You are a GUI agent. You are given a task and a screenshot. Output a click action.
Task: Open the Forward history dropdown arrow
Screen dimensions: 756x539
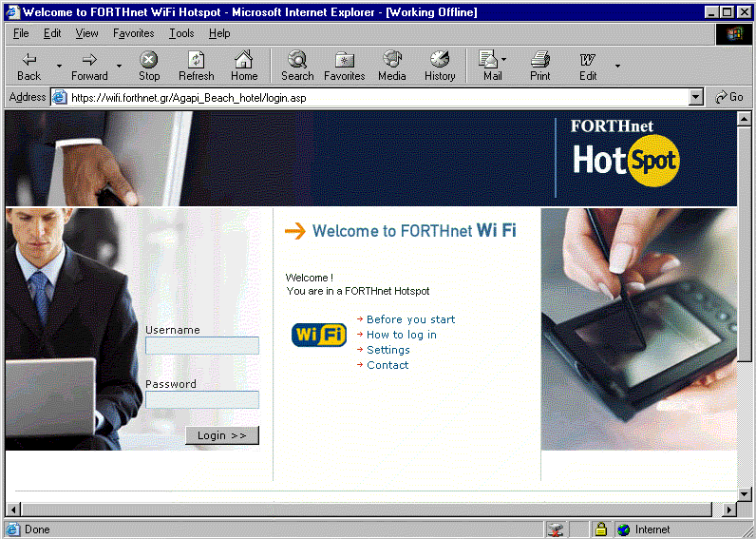[x=119, y=67]
